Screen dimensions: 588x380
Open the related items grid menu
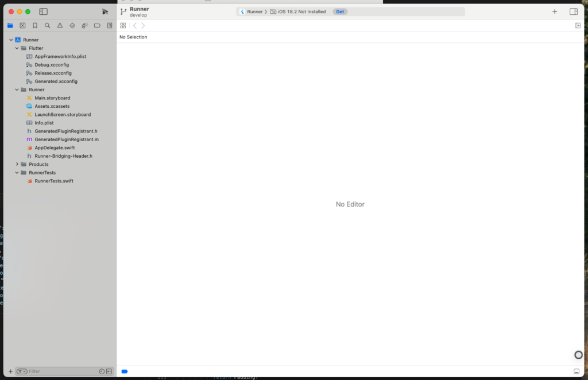click(x=123, y=25)
